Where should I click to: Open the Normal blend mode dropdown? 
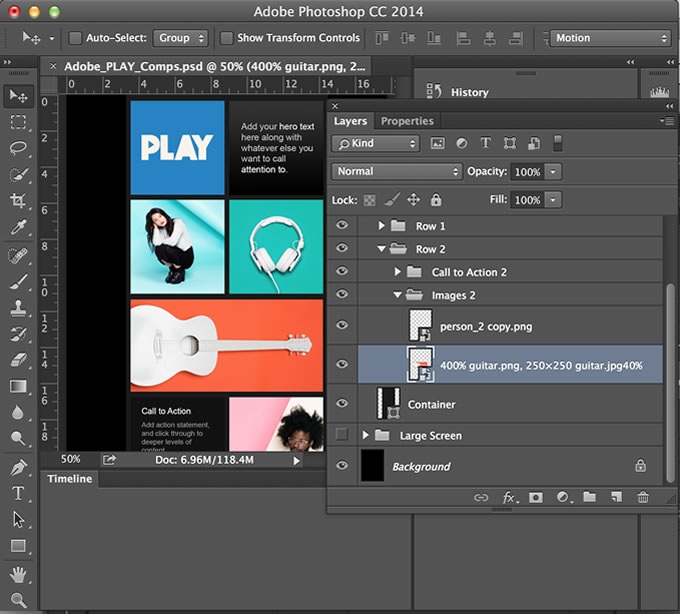pyautogui.click(x=397, y=171)
